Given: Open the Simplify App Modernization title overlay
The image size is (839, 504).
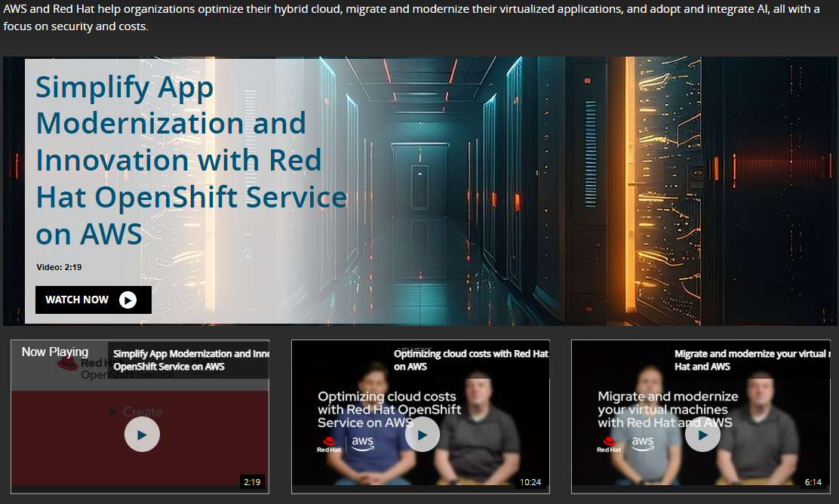Looking at the screenshot, I should pyautogui.click(x=190, y=360).
